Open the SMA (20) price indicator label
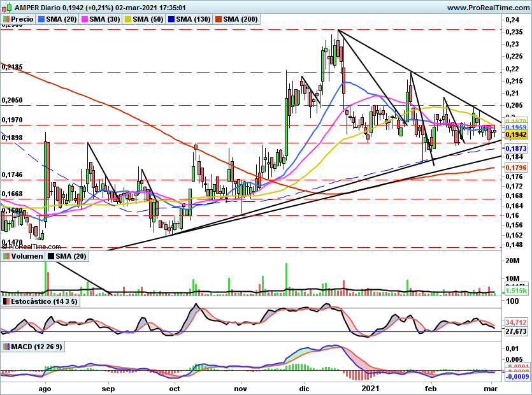 pos(61,19)
